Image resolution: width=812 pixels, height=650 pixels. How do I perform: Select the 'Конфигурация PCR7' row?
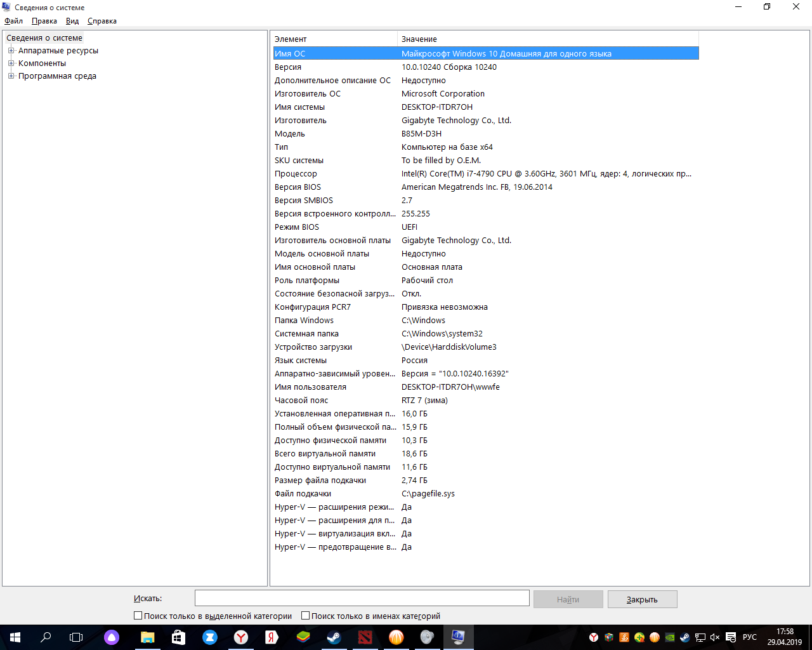pos(486,307)
